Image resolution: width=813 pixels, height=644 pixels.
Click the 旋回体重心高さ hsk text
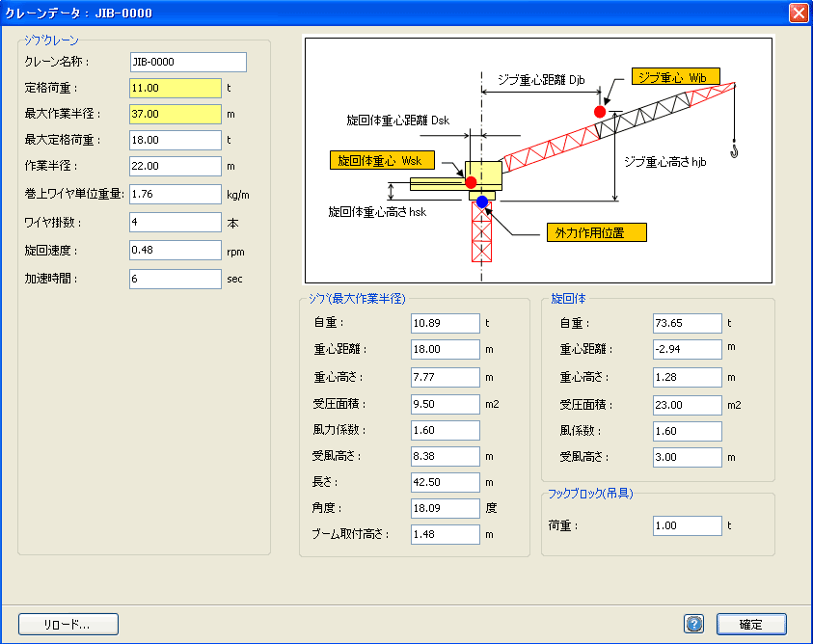(x=377, y=211)
